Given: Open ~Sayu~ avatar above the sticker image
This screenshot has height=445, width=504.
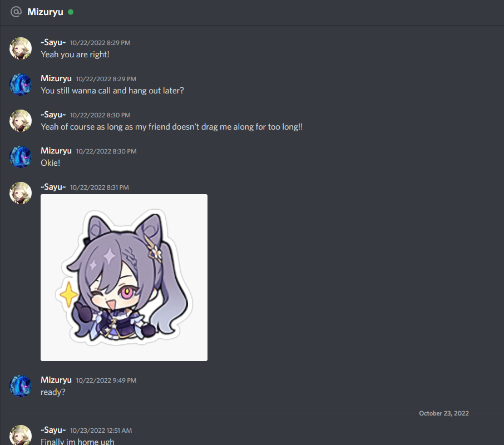Looking at the screenshot, I should point(21,193).
